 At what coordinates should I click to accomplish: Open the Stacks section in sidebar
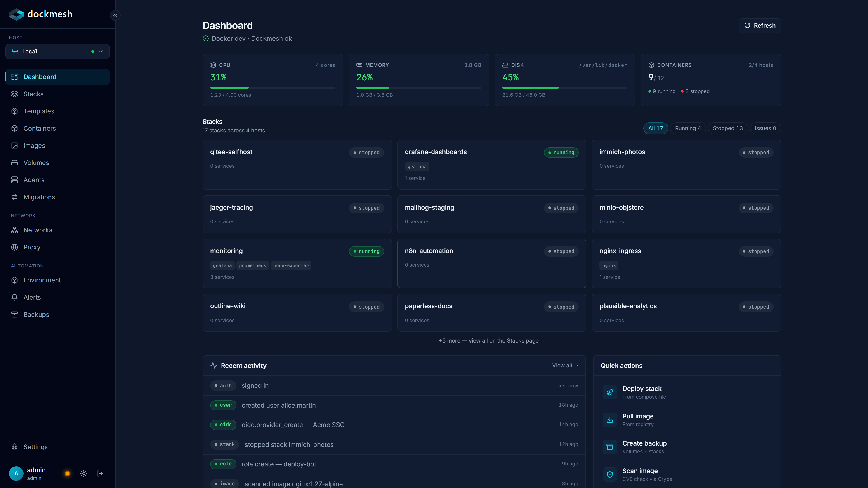click(33, 94)
